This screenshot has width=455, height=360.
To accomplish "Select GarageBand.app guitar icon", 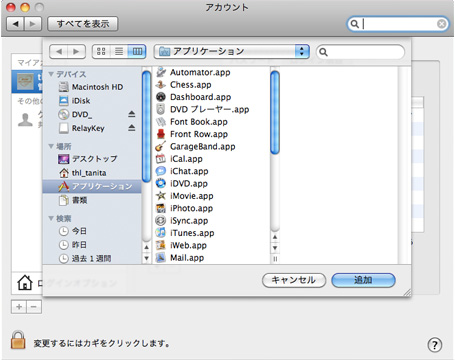I will (x=161, y=146).
